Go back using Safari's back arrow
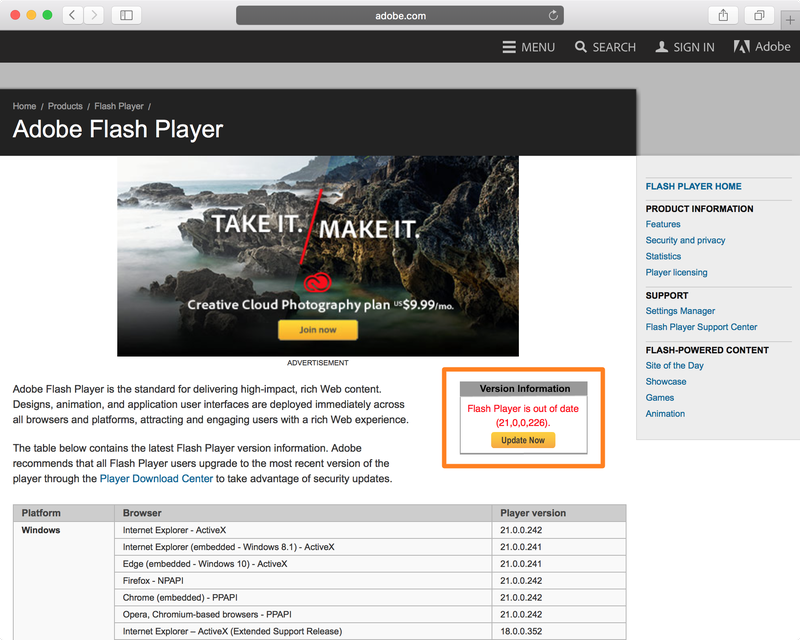This screenshot has height=640, width=800. point(73,15)
